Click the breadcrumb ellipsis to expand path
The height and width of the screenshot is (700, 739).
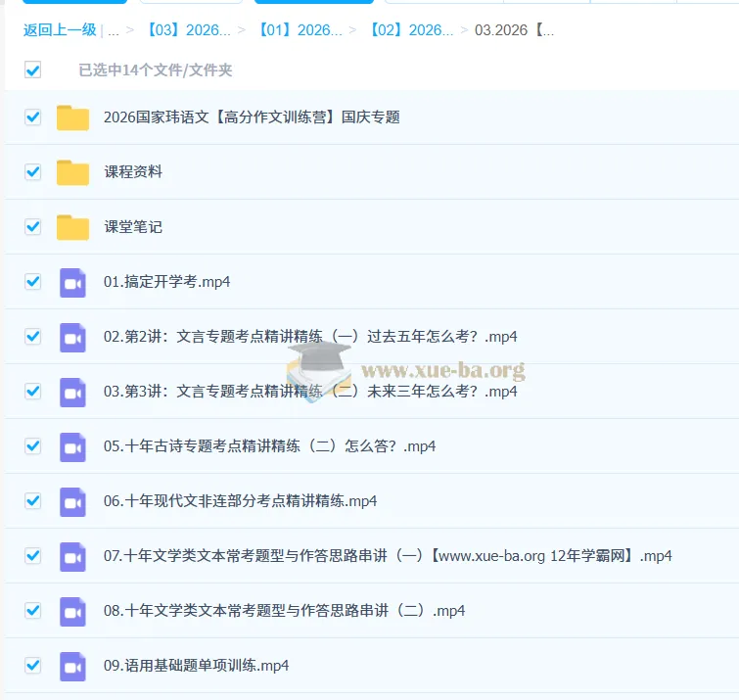114,30
